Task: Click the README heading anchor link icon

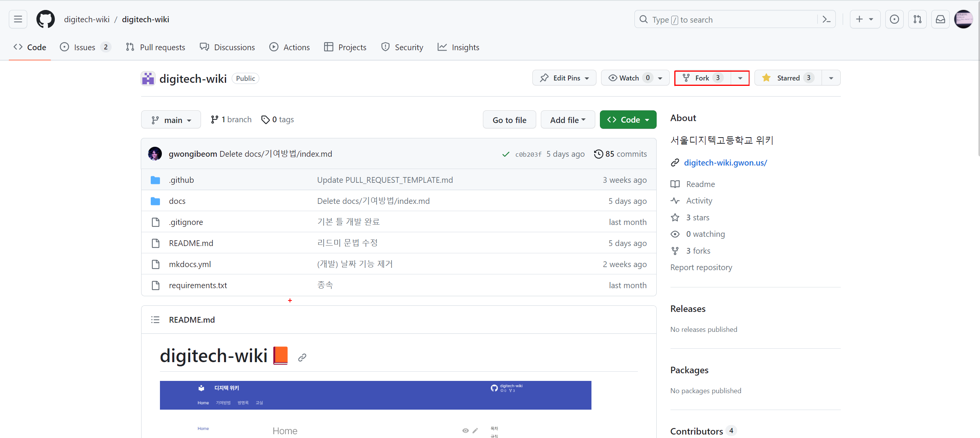Action: tap(302, 357)
